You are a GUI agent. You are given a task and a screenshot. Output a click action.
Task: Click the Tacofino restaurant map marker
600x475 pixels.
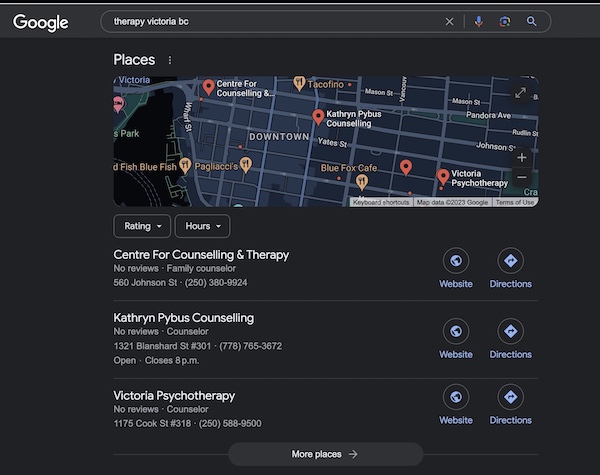299,83
